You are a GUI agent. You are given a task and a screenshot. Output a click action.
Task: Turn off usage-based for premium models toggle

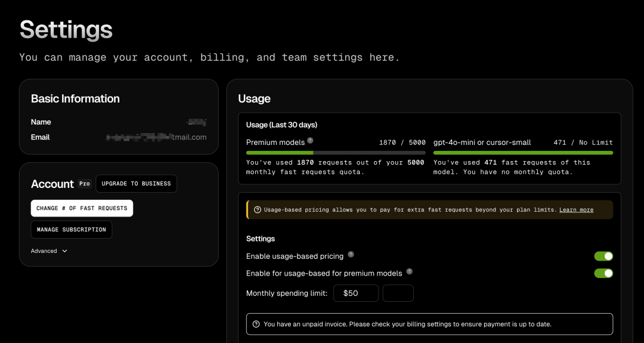click(x=603, y=273)
